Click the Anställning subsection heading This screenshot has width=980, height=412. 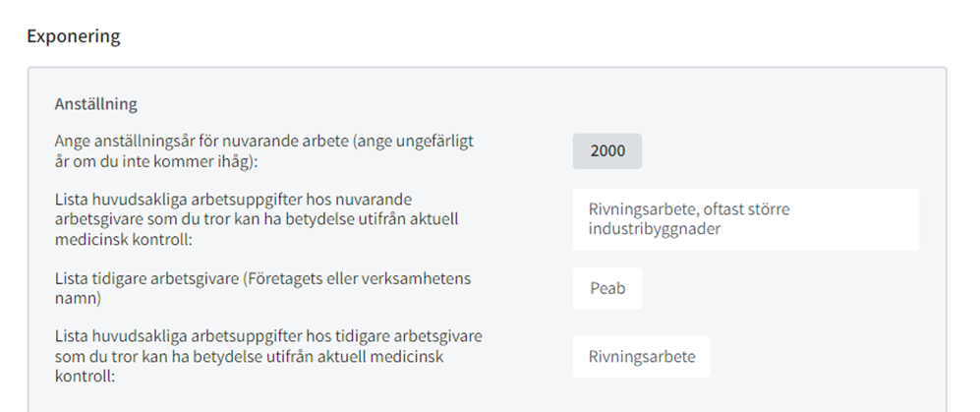pyautogui.click(x=95, y=104)
